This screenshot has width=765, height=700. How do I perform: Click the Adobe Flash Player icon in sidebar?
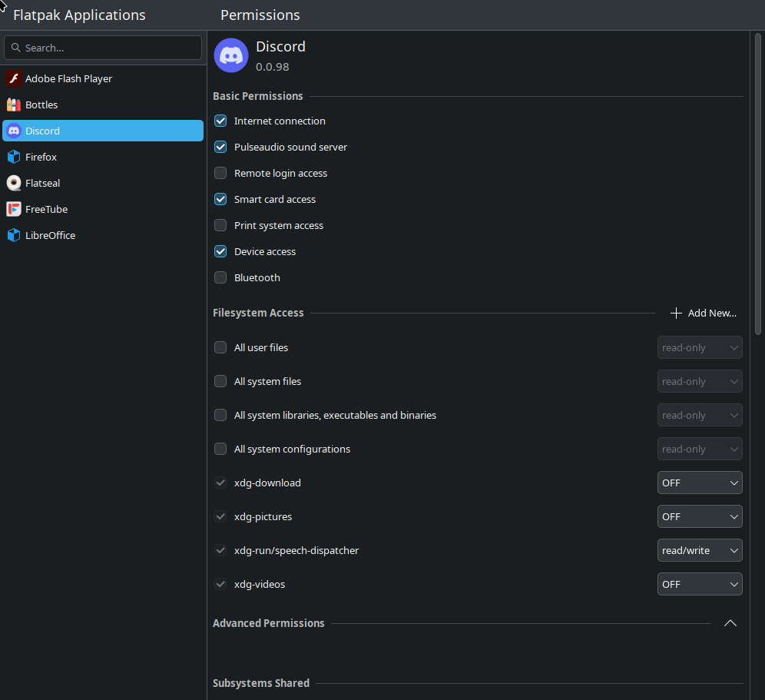[14, 78]
